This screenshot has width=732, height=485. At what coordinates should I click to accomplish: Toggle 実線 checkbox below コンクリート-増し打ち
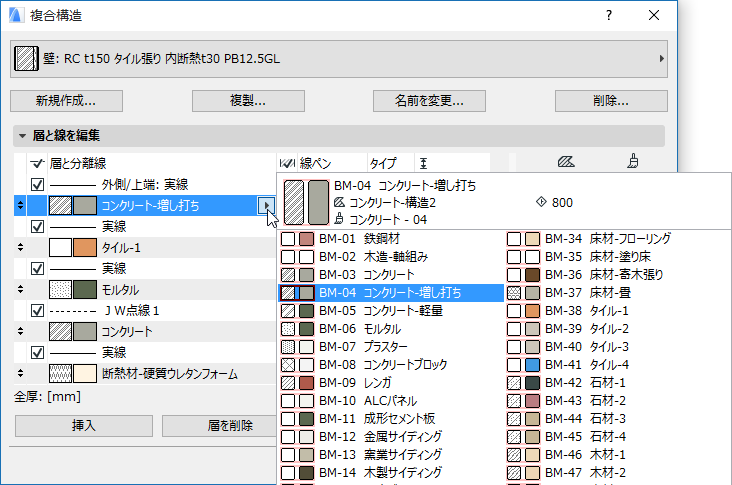[37, 226]
